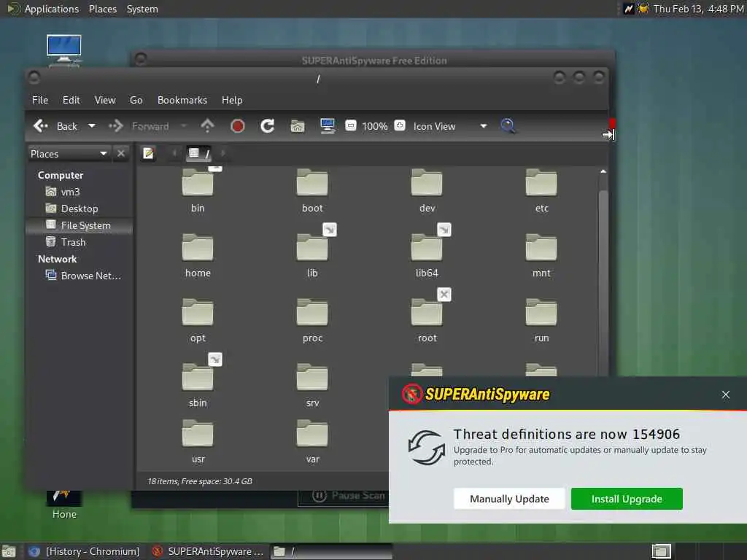Select File System in the sidebar
The image size is (747, 560).
point(79,226)
